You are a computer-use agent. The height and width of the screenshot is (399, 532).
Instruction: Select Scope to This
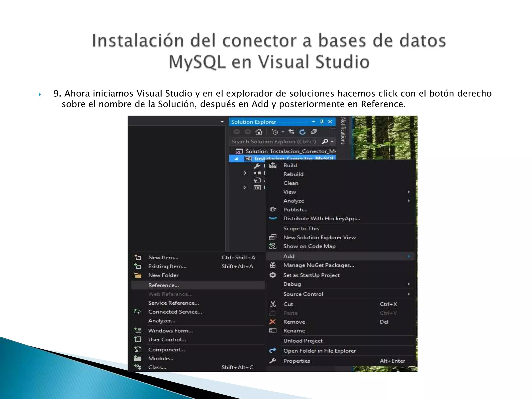[x=340, y=228]
